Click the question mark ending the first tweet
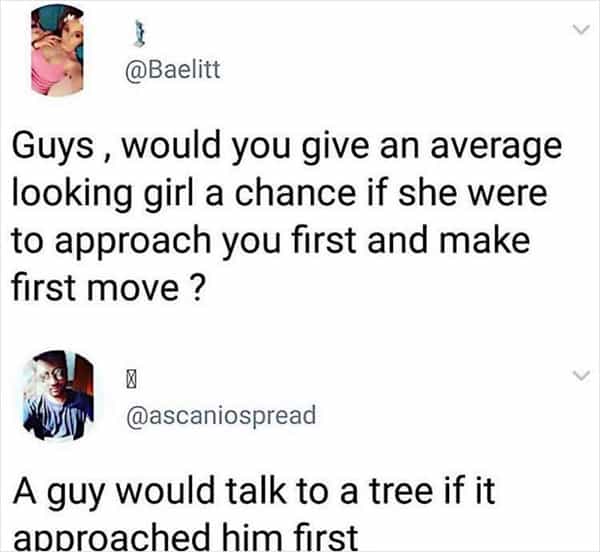 pyautogui.click(x=195, y=287)
